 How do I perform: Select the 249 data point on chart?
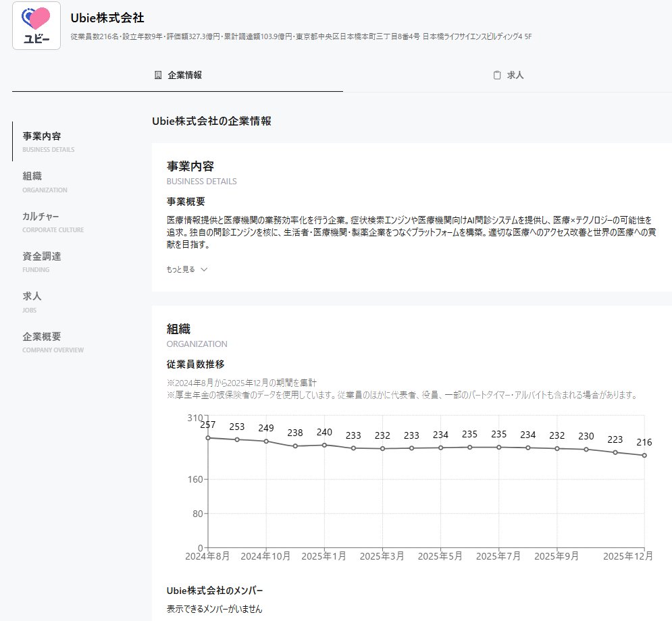(266, 441)
